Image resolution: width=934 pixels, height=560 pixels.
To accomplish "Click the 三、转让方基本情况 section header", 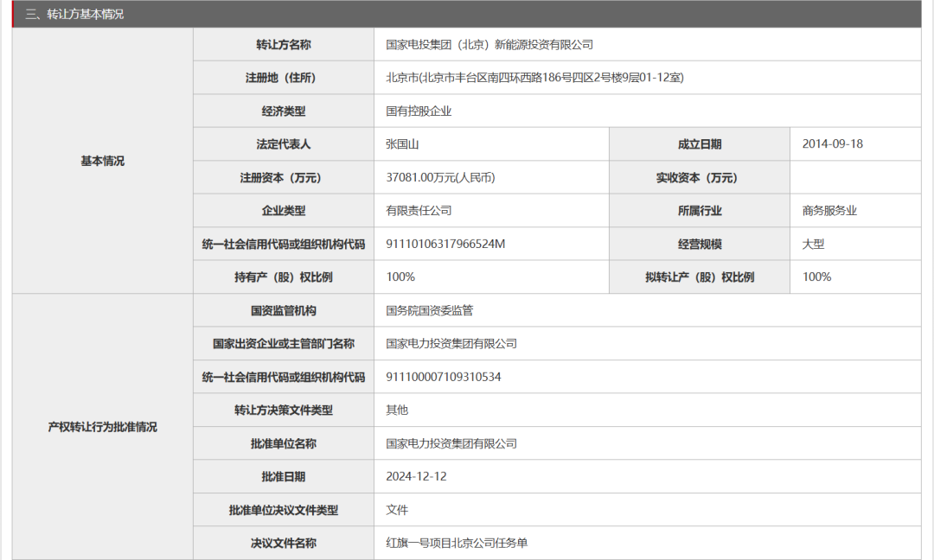I will 466,15.
